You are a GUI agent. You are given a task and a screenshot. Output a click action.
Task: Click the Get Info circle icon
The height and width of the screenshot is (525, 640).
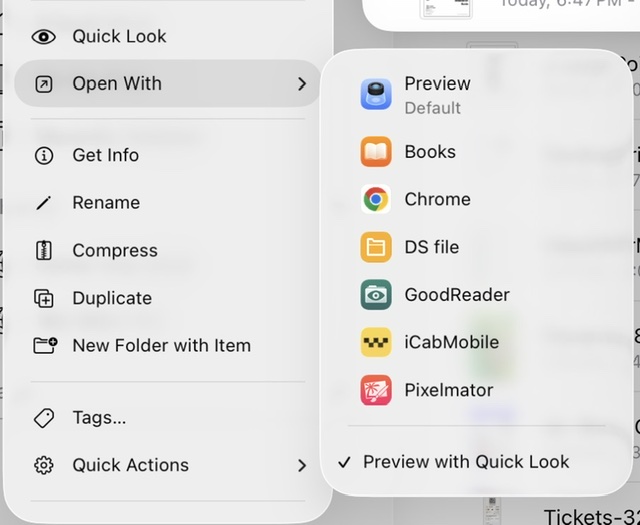44,156
